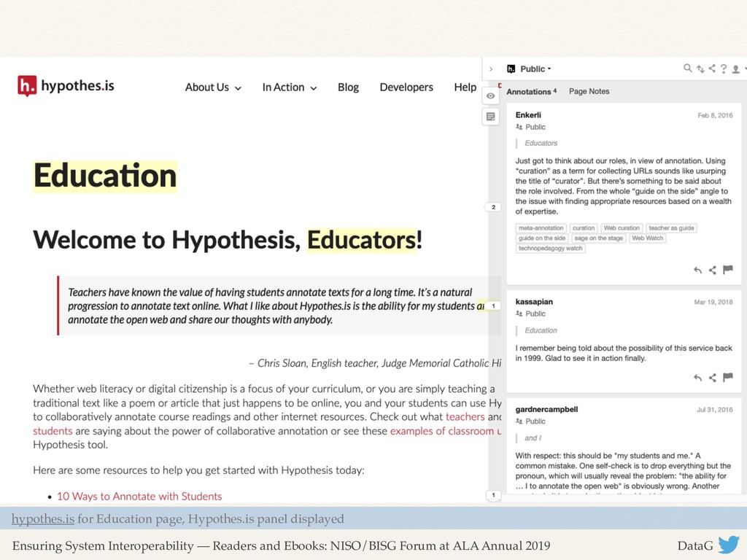Screen dimensions: 747x560
Task: Click the Mar 19, 2018 timestamp
Action: (713, 302)
